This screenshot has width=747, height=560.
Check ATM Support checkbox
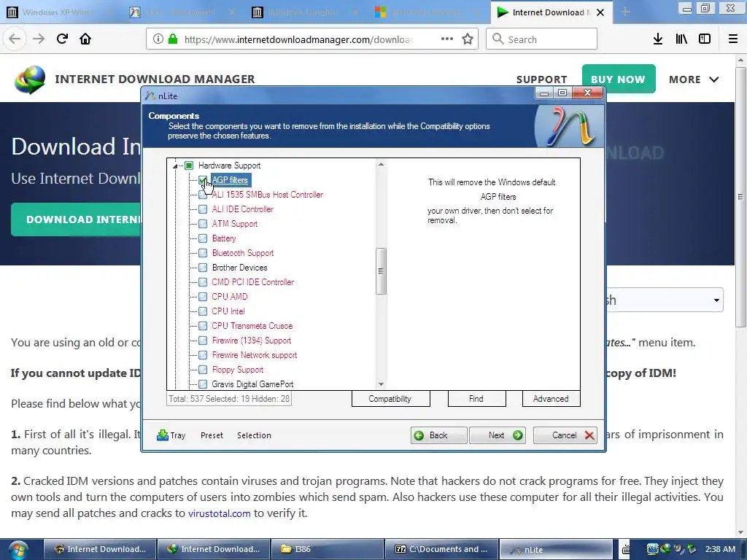[x=203, y=224]
